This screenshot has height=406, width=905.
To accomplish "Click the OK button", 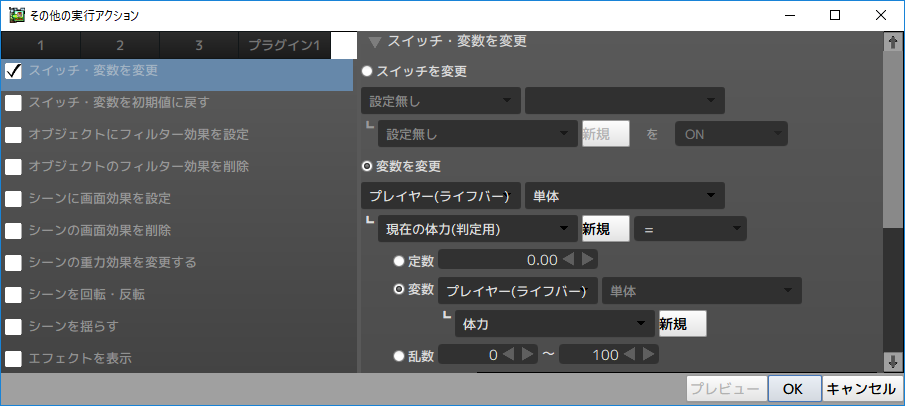I will pyautogui.click(x=794, y=389).
